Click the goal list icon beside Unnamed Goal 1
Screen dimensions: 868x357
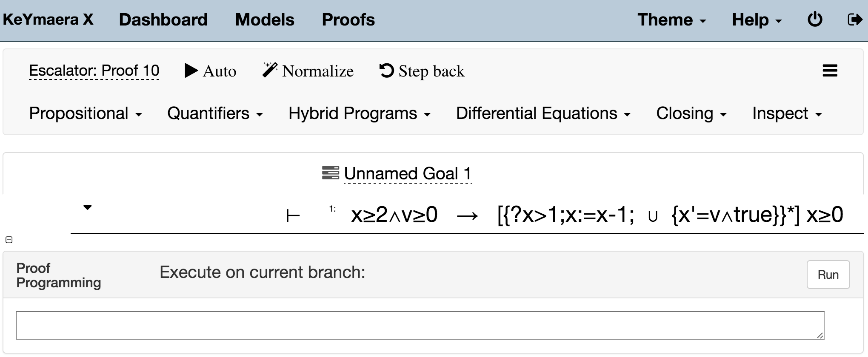330,173
